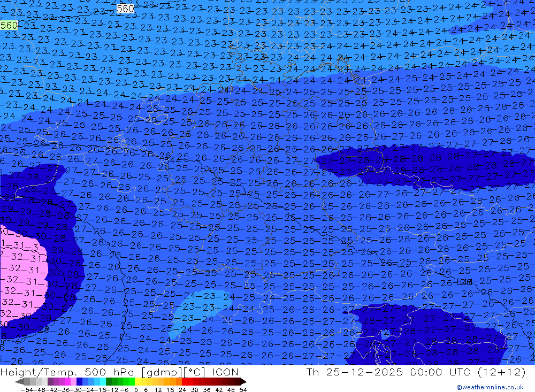This screenshot has height=392, width=535.
Task: Click the positive "24" legend value
Action: [182, 390]
